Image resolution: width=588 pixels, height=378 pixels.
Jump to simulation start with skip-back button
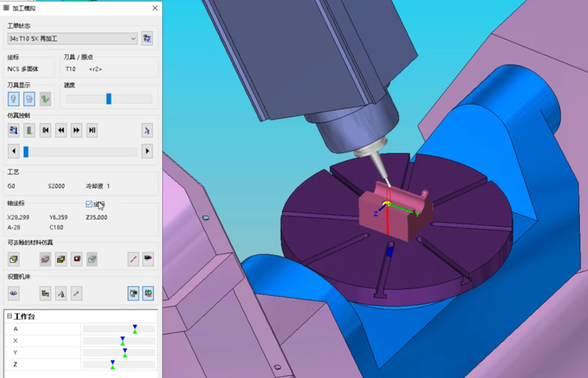pyautogui.click(x=46, y=130)
